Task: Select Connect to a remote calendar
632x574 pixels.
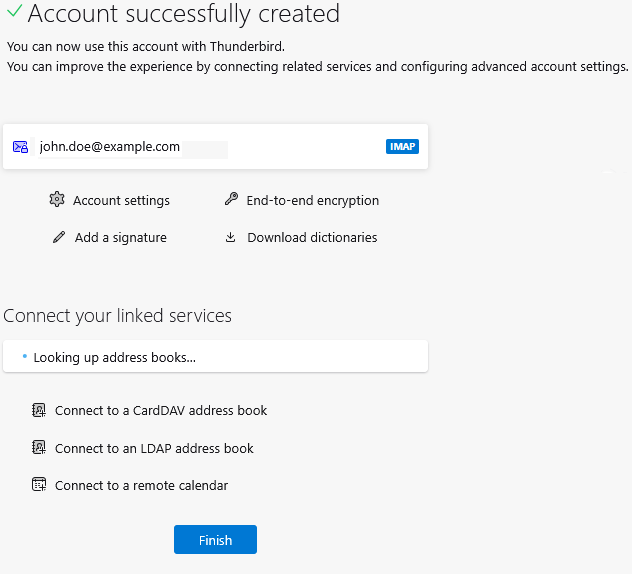Action: click(x=141, y=486)
